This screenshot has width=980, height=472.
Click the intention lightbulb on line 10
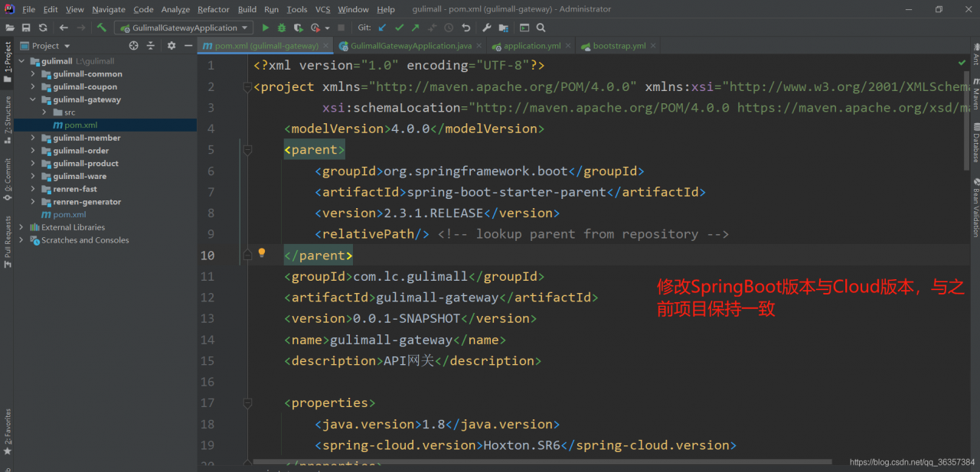(261, 252)
